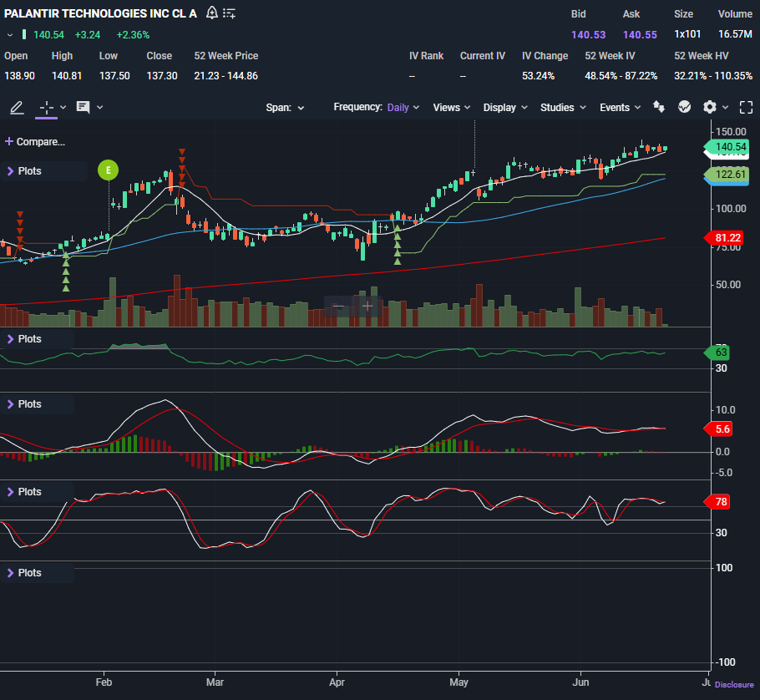Select the pencil drawing tool
Viewport: 760px width, 700px height.
tap(17, 107)
